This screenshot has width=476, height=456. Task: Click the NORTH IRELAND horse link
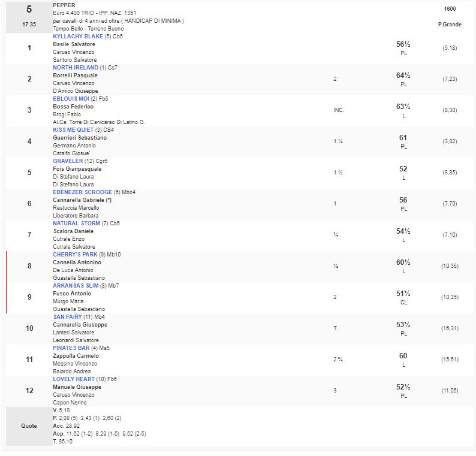coord(76,68)
